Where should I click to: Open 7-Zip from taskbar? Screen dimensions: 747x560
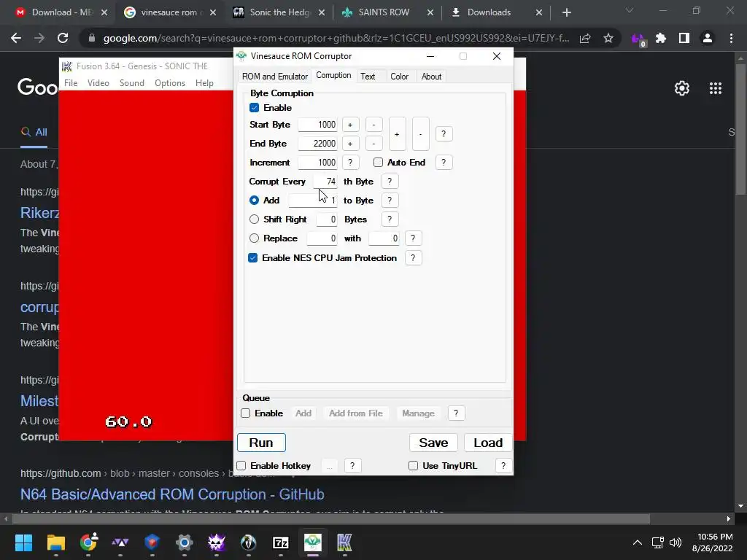(281, 542)
